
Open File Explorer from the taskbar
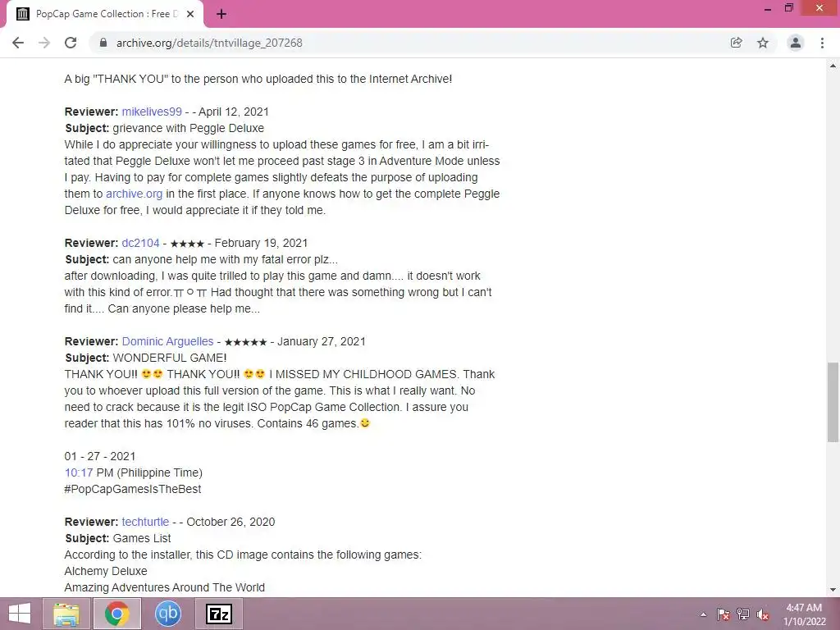[x=66, y=614]
